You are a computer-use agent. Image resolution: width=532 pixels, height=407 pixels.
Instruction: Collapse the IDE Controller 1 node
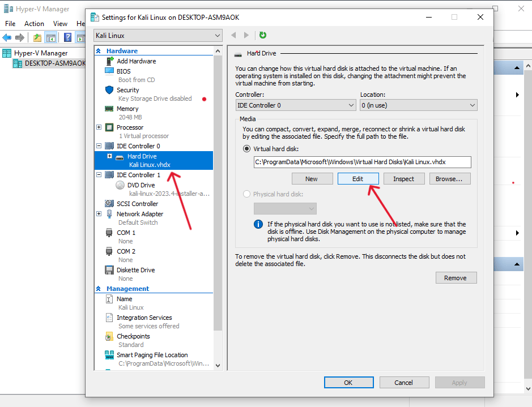tap(99, 175)
